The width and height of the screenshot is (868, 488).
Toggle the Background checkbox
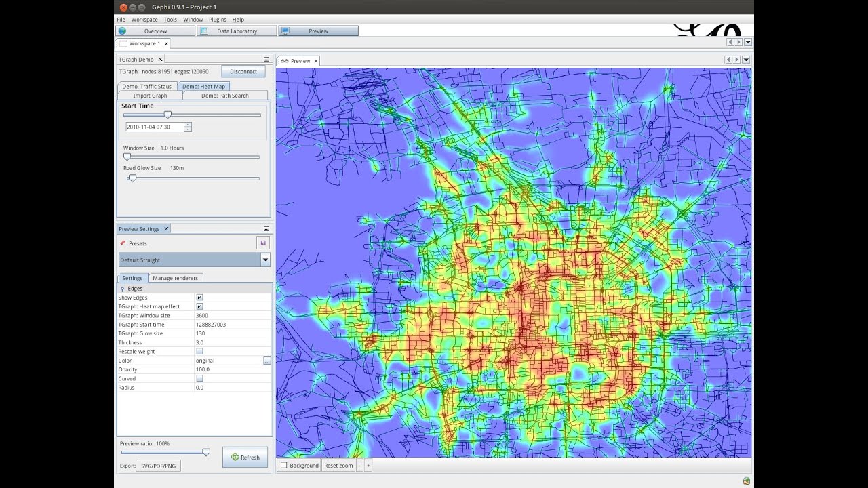284,466
